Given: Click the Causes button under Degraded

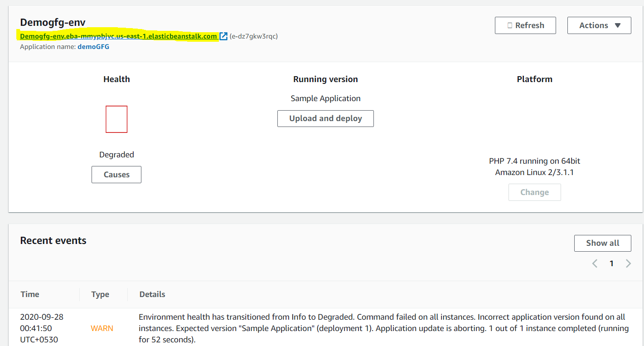Looking at the screenshot, I should 116,175.
